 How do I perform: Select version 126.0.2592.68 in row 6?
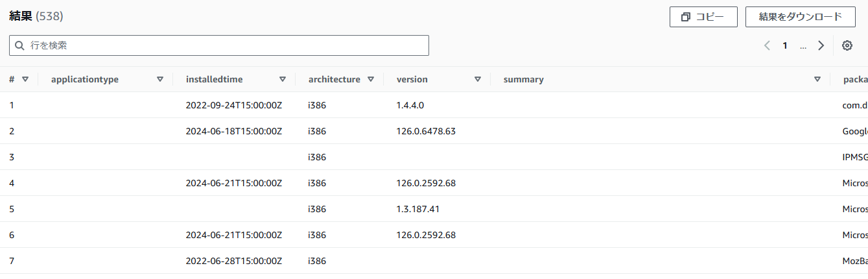(427, 235)
